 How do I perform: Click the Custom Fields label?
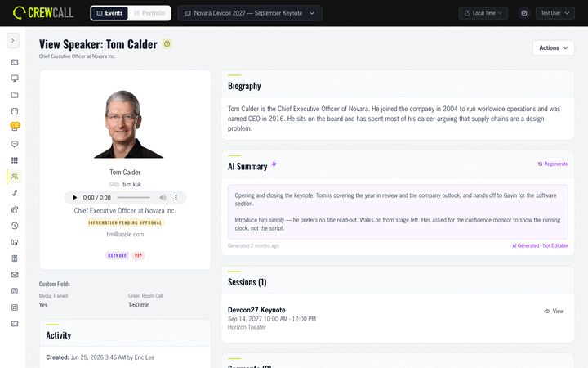click(x=55, y=284)
